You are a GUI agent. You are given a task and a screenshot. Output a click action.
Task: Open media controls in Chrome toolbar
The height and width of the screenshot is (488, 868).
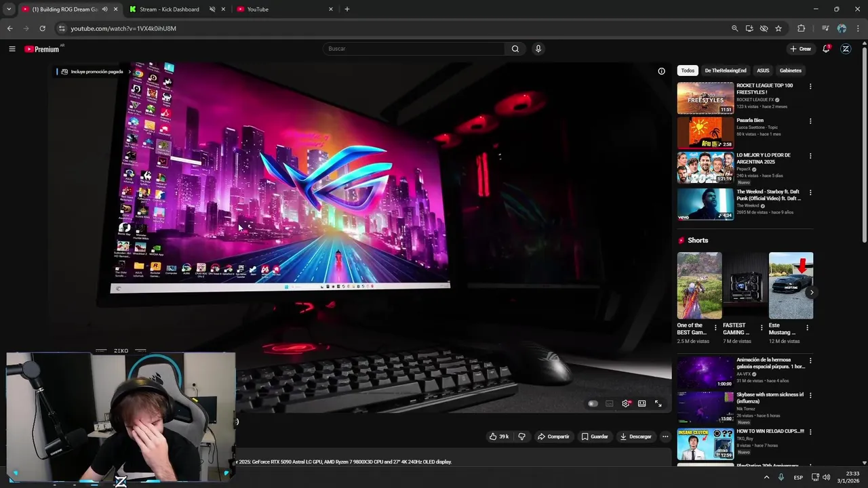tap(825, 28)
